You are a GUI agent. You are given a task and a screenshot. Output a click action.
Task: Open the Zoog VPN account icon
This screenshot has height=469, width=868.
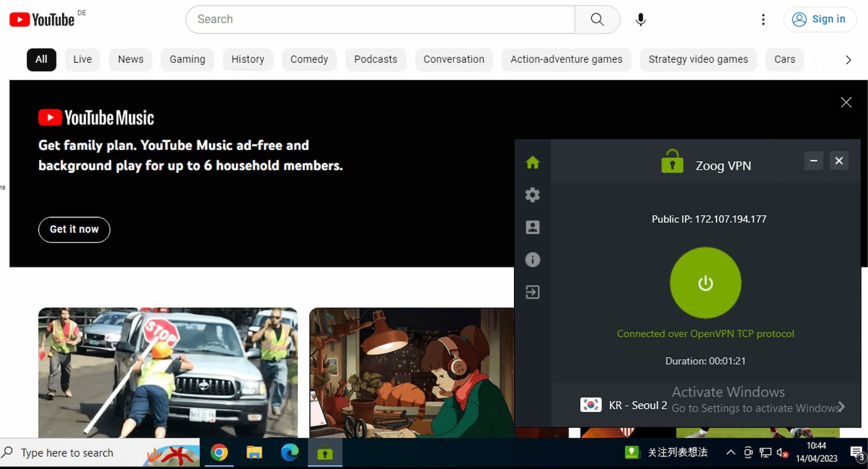click(x=532, y=227)
